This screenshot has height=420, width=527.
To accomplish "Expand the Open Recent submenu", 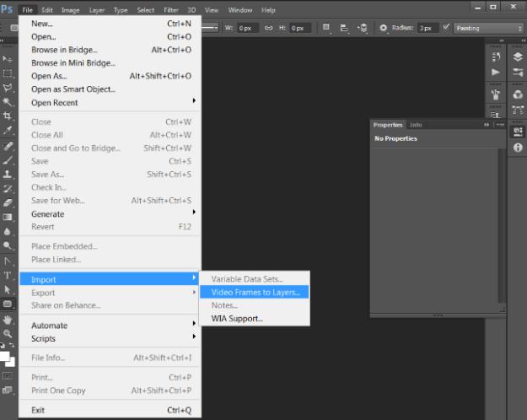I will tap(110, 103).
